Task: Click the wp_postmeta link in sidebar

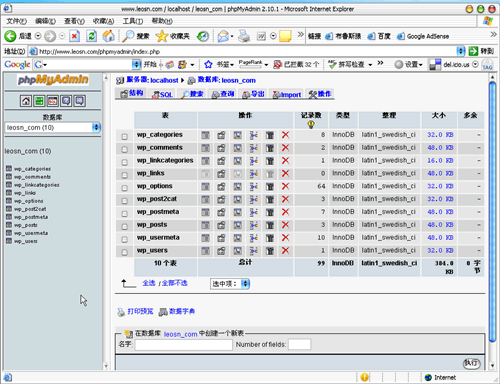Action: click(31, 217)
